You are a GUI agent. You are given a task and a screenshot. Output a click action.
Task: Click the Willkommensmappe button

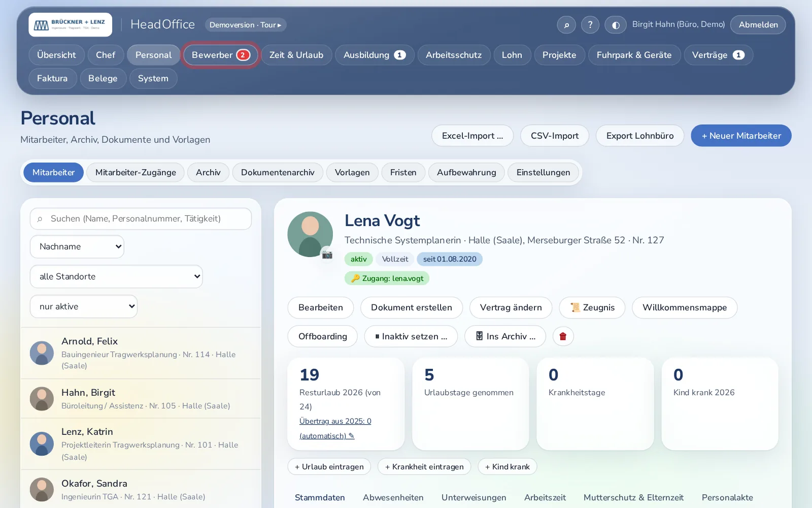click(685, 308)
